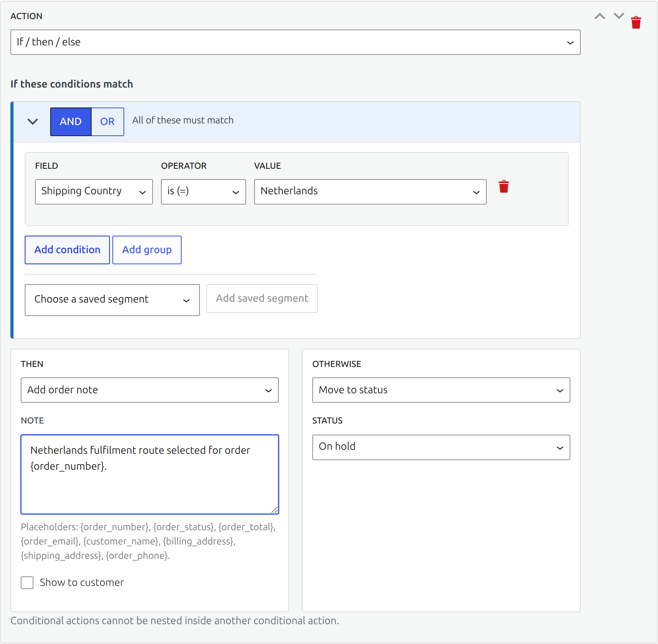Tick the Show to customer checkbox
The image size is (658, 644).
(27, 583)
